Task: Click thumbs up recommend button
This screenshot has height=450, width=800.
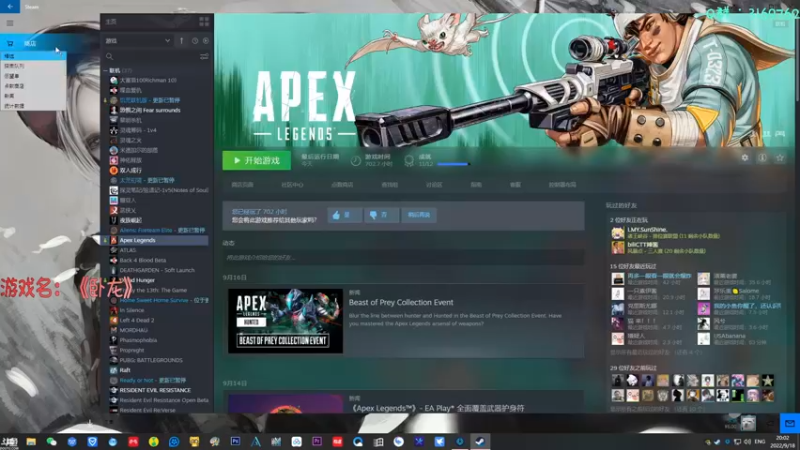Action: [344, 215]
